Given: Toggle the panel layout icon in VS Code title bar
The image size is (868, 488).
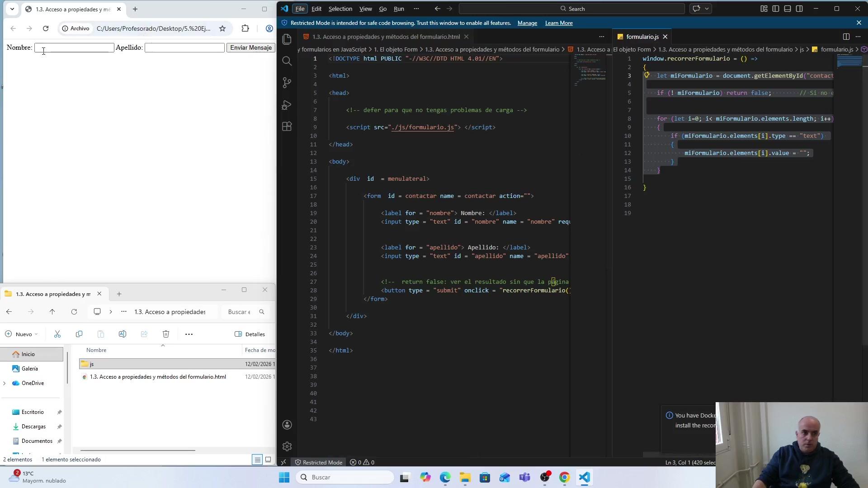Looking at the screenshot, I should (x=788, y=9).
